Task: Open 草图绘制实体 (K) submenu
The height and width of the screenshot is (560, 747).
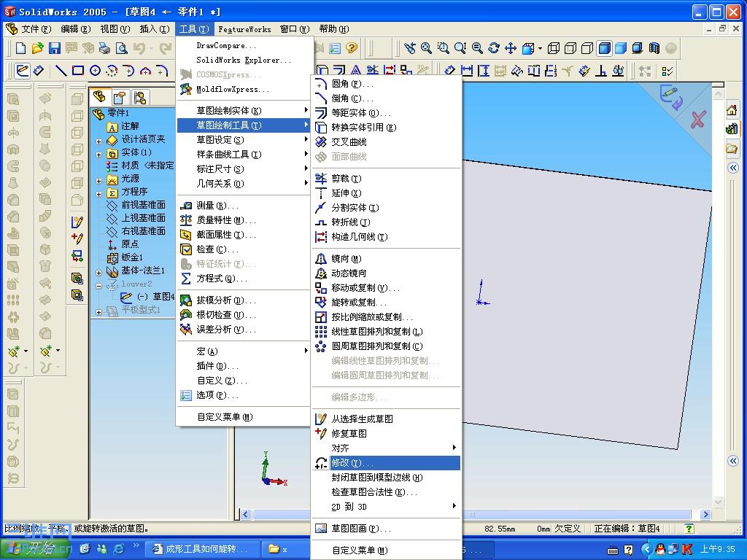Action: coord(244,111)
